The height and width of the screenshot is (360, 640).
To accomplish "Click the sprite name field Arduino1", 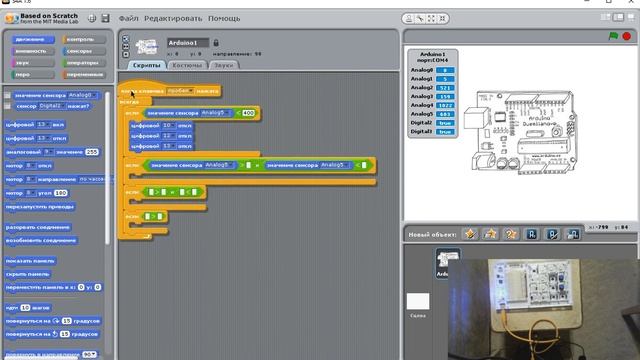I will (x=188, y=42).
